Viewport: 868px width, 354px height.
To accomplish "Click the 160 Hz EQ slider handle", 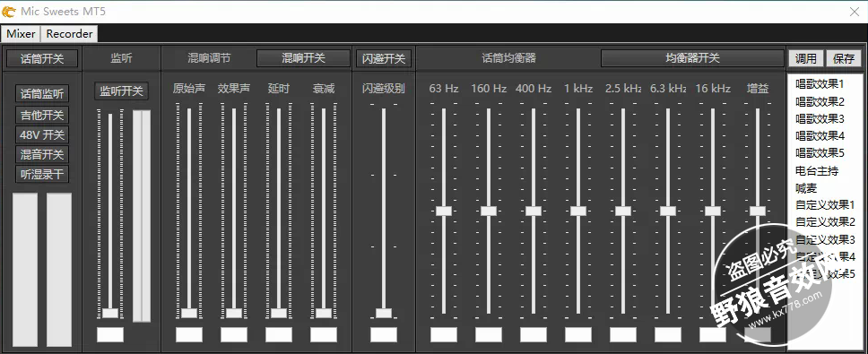I will point(489,211).
